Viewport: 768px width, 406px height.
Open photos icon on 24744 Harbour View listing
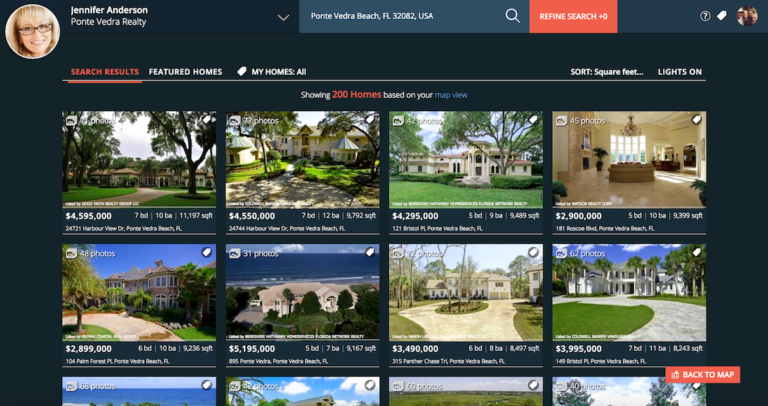(x=235, y=120)
